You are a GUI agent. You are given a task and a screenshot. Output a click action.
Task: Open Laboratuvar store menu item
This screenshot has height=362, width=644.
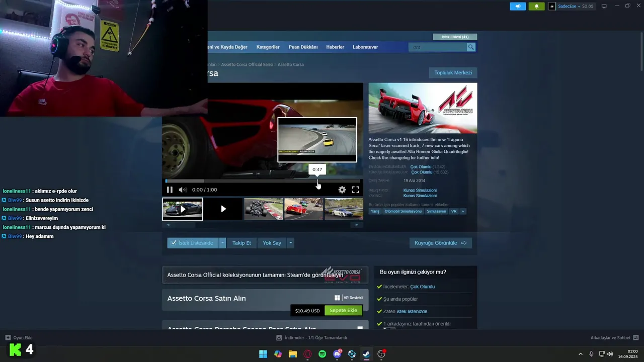point(365,47)
